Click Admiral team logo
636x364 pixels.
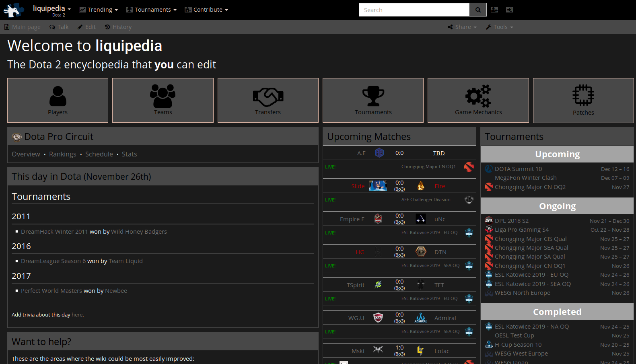tap(421, 318)
